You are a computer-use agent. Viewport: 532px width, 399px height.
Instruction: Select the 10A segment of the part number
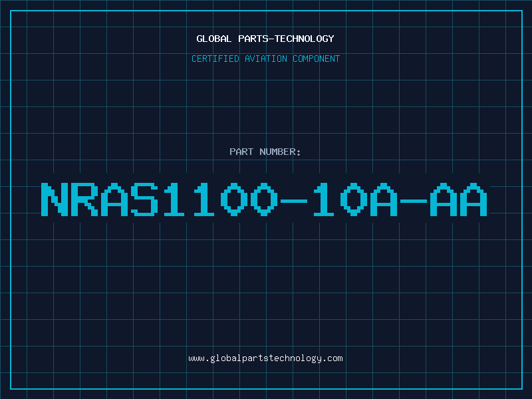coord(355,199)
